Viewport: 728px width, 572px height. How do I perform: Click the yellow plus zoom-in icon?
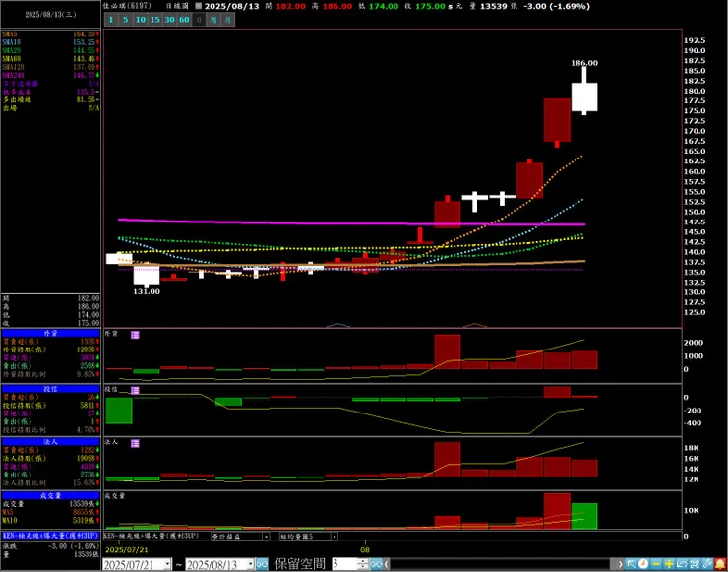(669, 564)
